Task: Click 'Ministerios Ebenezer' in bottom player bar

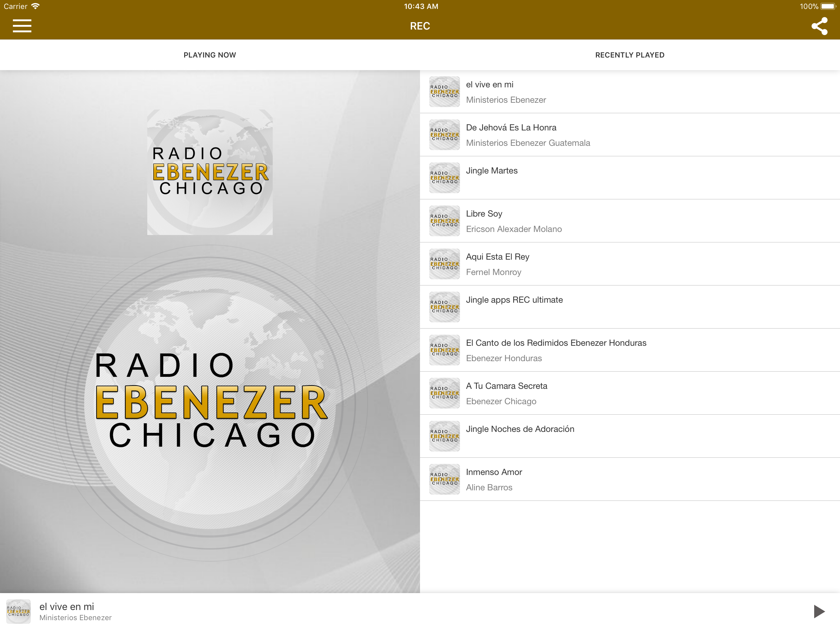Action: point(75,617)
